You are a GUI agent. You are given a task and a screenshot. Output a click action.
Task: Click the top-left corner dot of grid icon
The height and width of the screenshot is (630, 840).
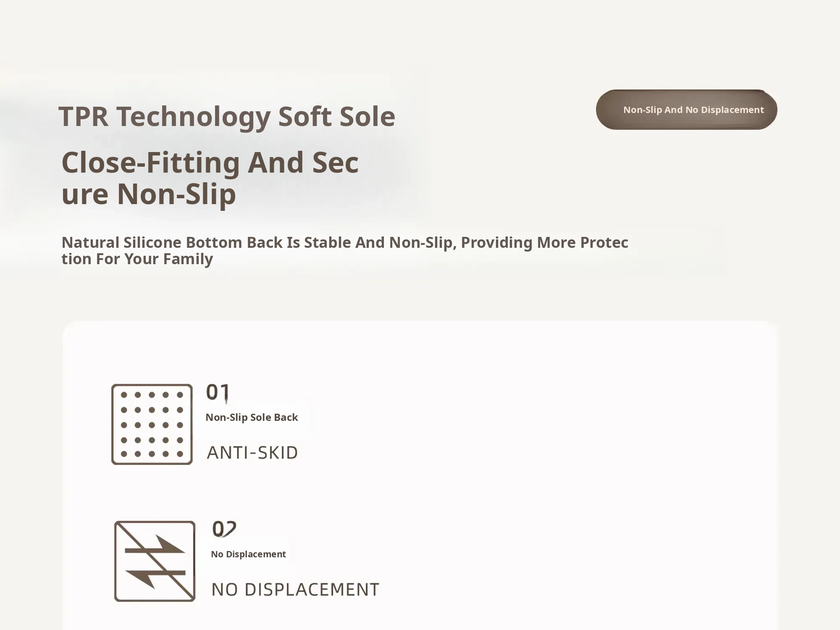[124, 395]
